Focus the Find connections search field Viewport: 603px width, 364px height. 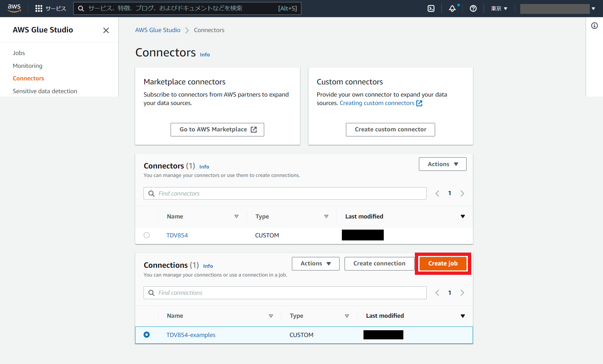click(285, 293)
